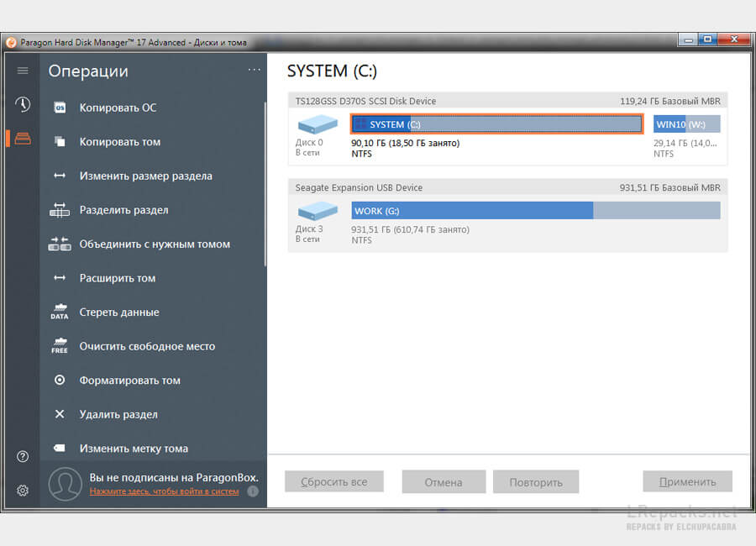This screenshot has width=756, height=546.
Task: Maximize the Paragon window
Action: [x=708, y=39]
